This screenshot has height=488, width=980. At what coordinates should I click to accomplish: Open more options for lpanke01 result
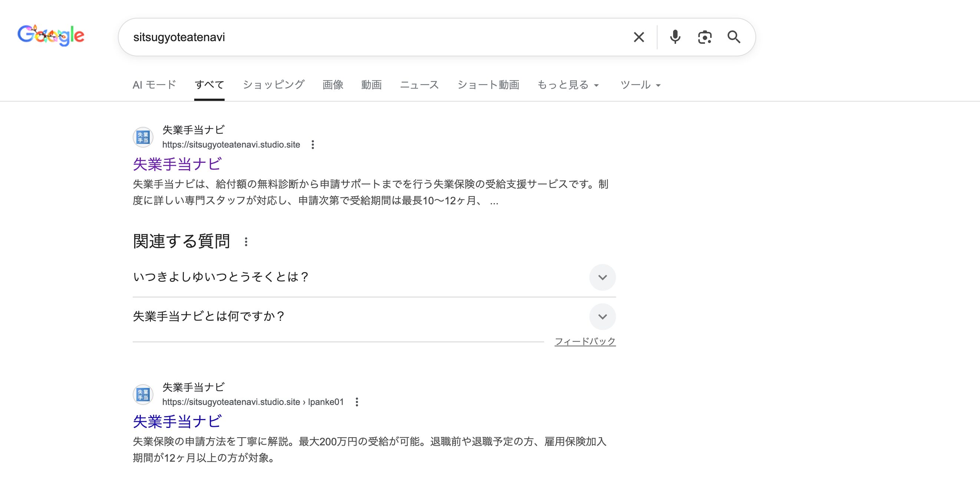point(357,402)
